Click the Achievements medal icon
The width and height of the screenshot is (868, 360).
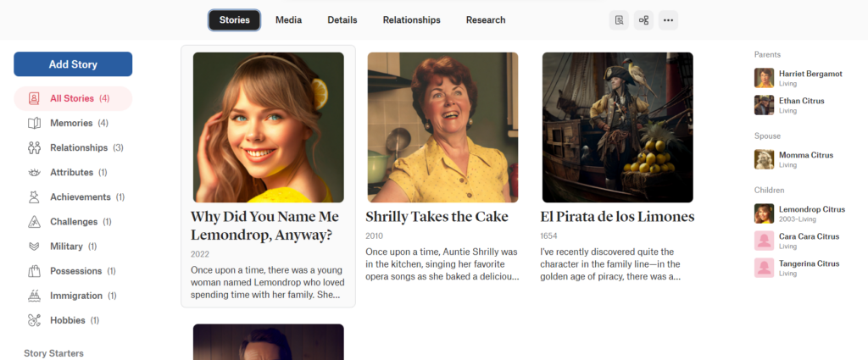tap(34, 197)
